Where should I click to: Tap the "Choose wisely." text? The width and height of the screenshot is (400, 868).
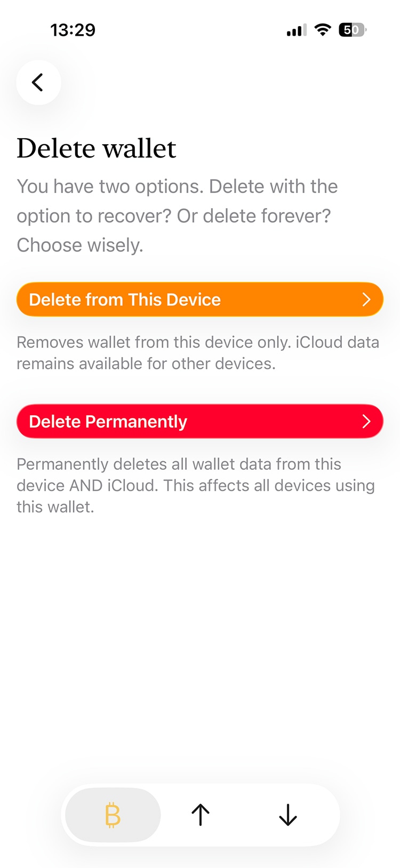80,246
